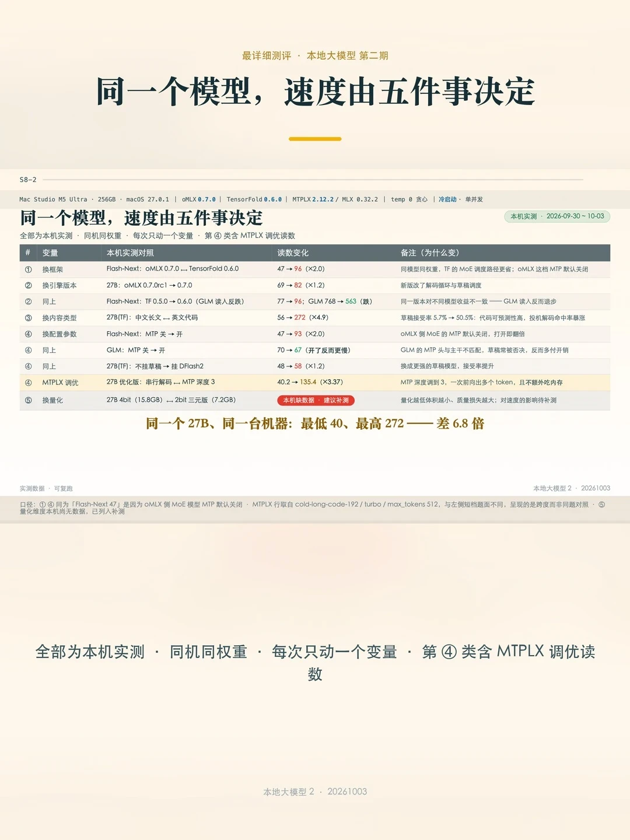Image resolution: width=630 pixels, height=840 pixels.
Task: Select the '换内容类型' variable cell
Action: click(60, 318)
